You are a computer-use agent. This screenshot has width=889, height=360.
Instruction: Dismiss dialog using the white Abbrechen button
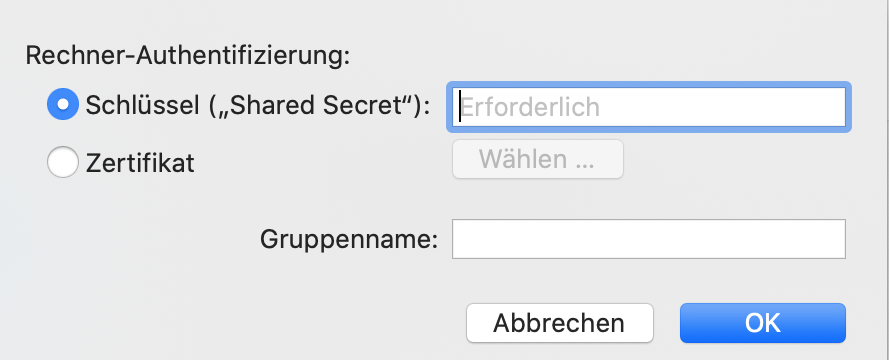pos(560,323)
